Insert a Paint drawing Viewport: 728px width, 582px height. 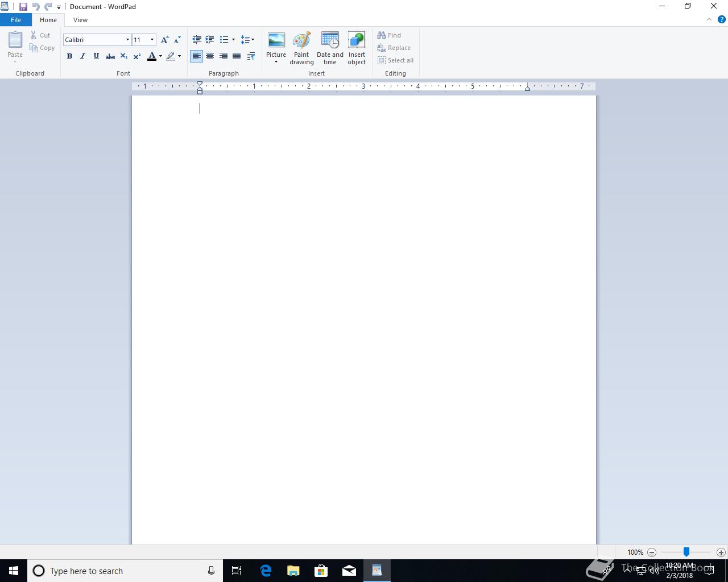[301, 48]
